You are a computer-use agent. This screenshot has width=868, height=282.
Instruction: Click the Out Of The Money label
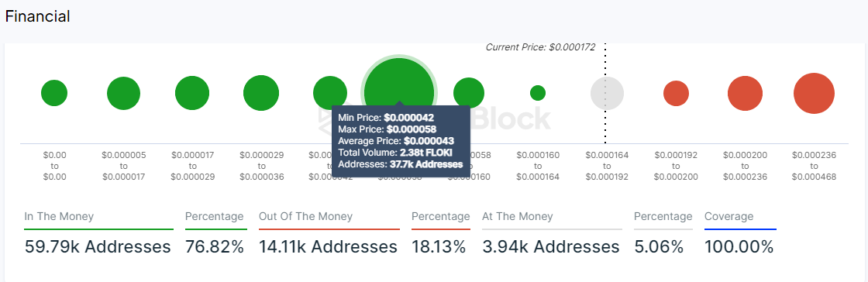[305, 216]
